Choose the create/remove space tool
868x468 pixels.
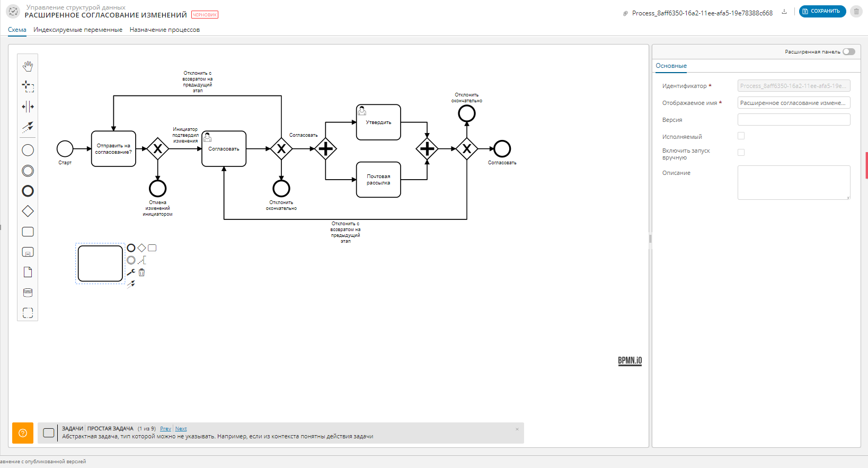click(x=28, y=107)
